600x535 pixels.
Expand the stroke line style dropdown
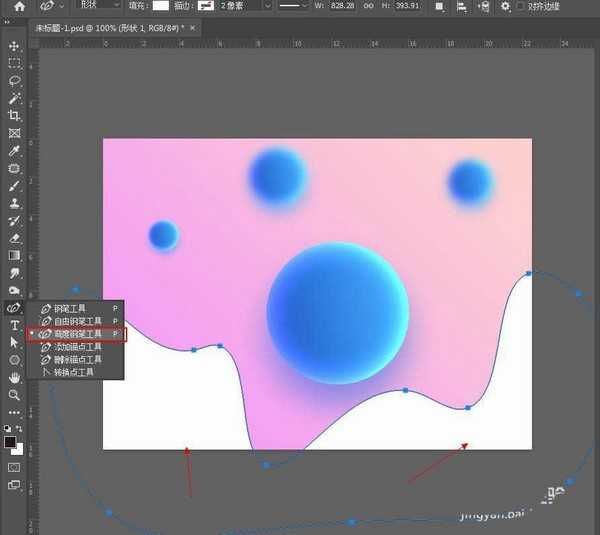click(x=293, y=6)
